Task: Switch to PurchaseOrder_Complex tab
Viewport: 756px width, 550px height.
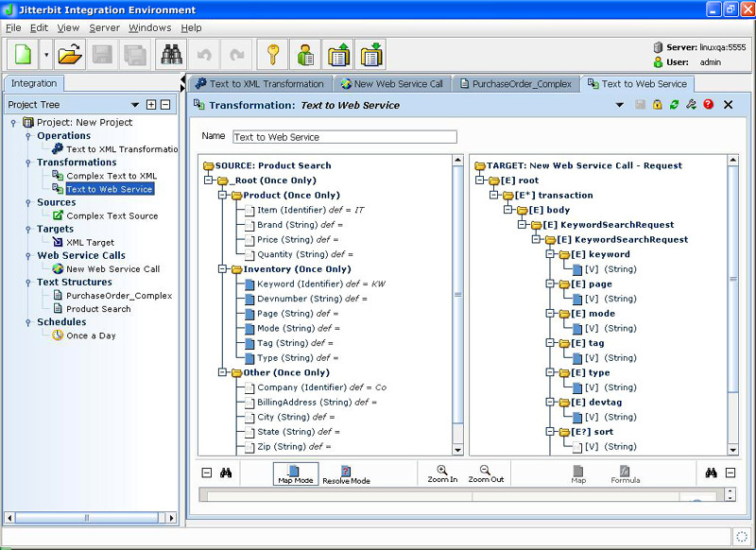Action: point(516,84)
